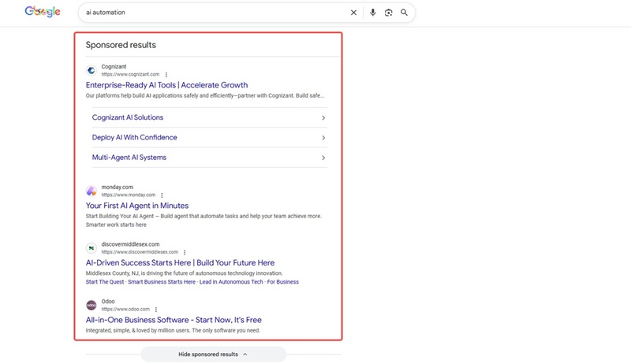Click the Odoo favicon
The width and height of the screenshot is (631, 364).
click(x=91, y=306)
